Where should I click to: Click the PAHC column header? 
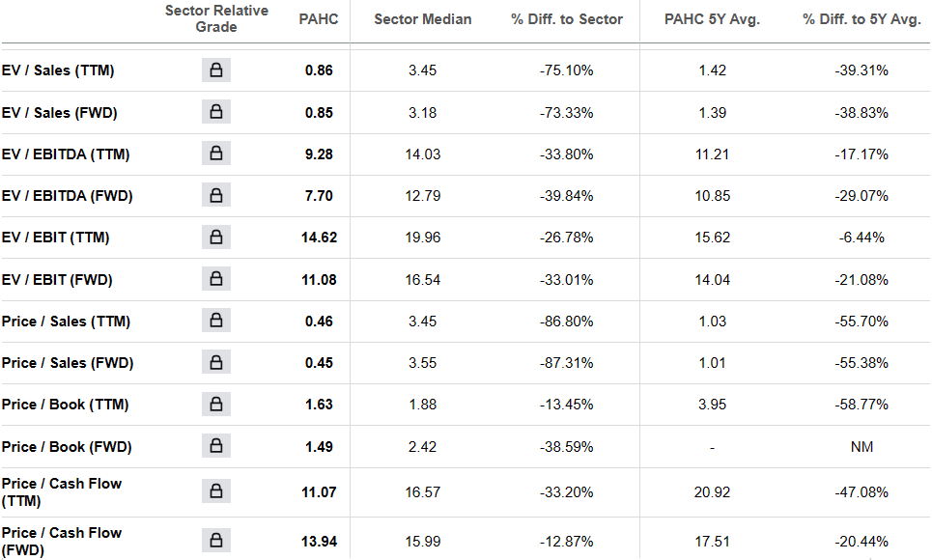click(x=319, y=19)
